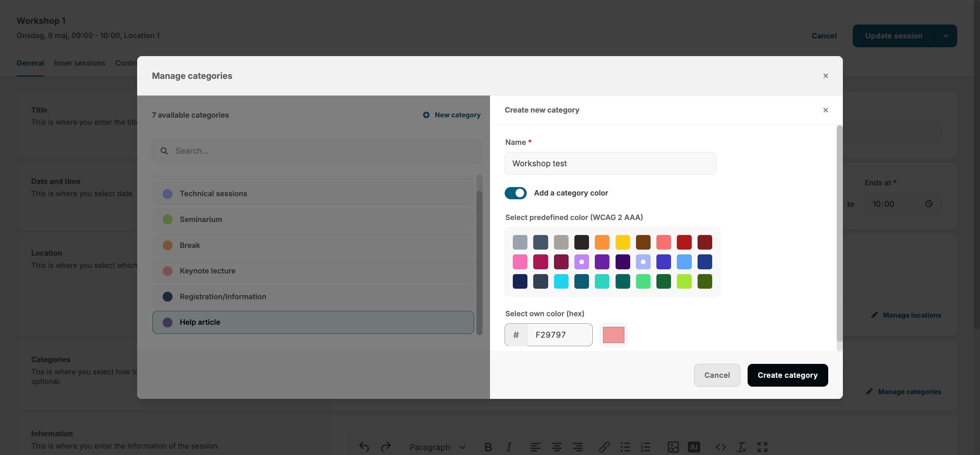The height and width of the screenshot is (455, 980).
Task: Click the Create category button
Action: 787,375
